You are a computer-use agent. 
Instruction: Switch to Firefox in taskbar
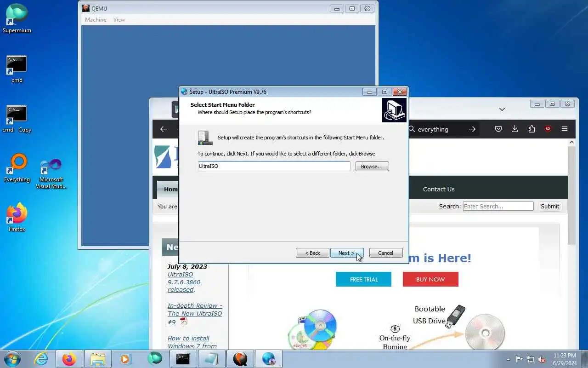[x=69, y=359]
